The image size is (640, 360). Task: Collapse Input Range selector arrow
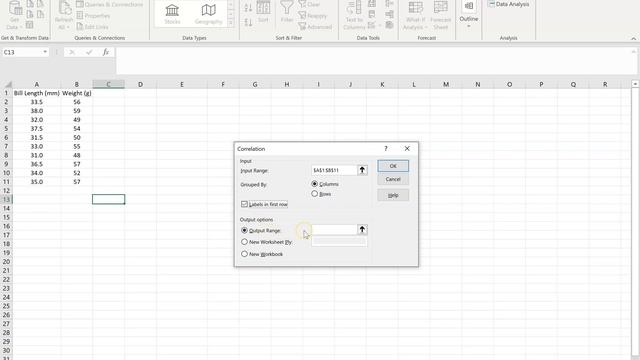(x=362, y=170)
